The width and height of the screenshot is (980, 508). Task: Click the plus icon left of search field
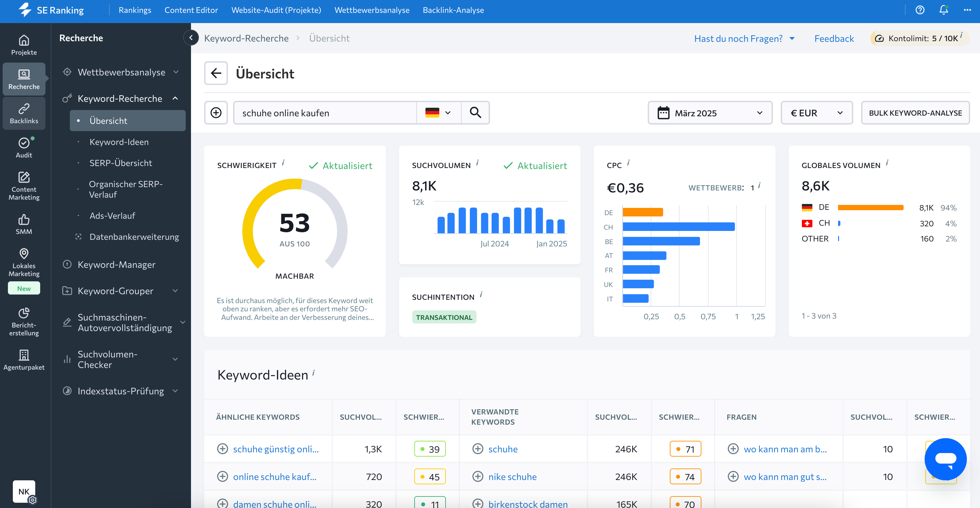click(x=216, y=113)
